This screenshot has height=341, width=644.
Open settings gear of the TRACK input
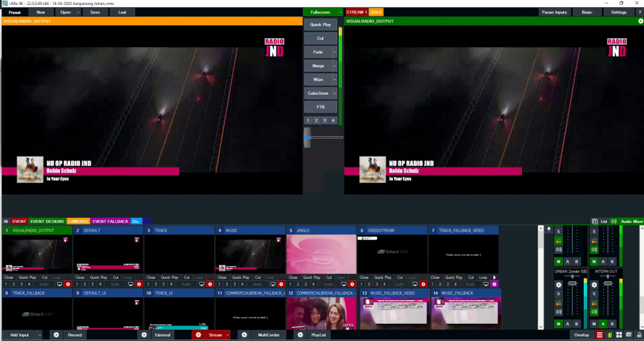pyautogui.click(x=210, y=284)
